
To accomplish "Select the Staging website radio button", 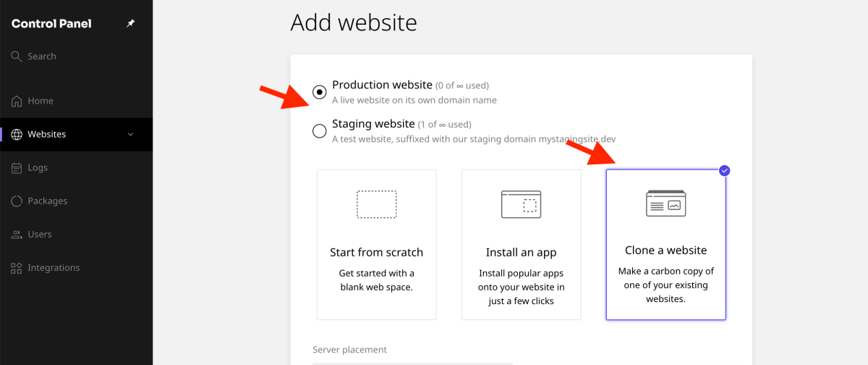I will pos(319,131).
